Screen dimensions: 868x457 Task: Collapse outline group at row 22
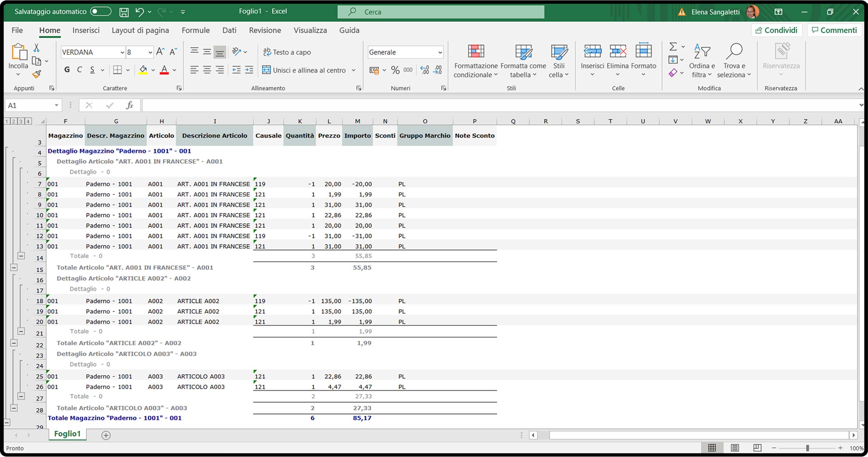click(x=13, y=343)
